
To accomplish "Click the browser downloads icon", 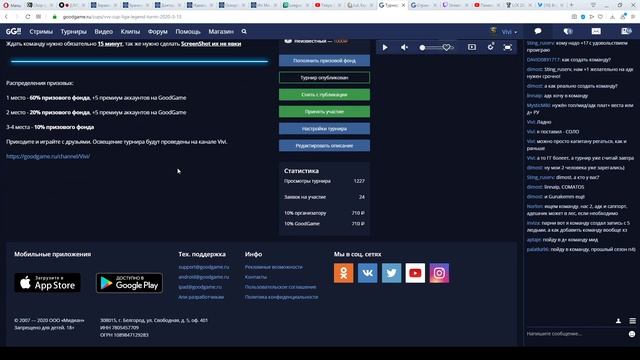I will (x=612, y=17).
